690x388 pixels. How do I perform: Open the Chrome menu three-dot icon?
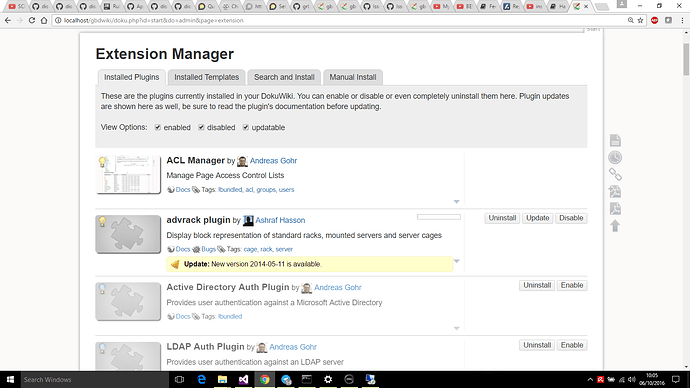[x=682, y=20]
